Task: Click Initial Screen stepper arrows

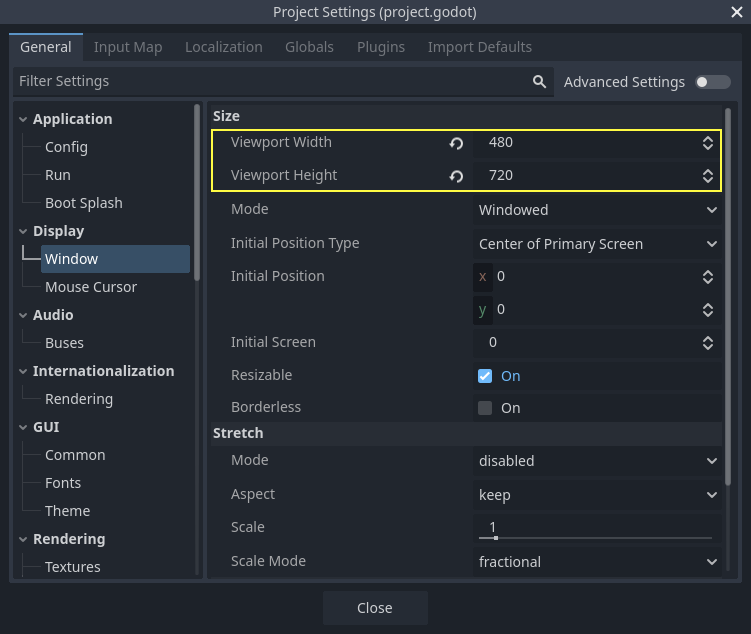Action: tap(708, 342)
